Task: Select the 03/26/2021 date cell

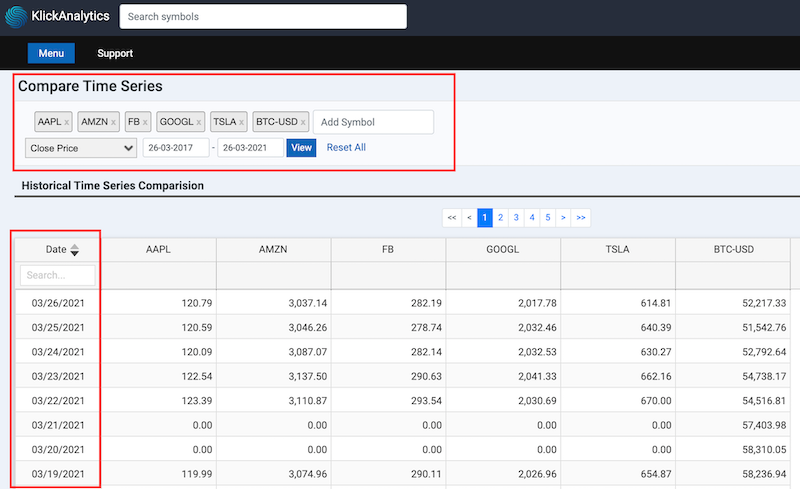Action: (58, 303)
